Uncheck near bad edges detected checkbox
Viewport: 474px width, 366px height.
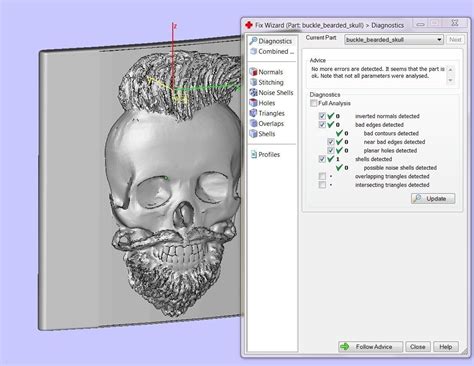click(331, 142)
